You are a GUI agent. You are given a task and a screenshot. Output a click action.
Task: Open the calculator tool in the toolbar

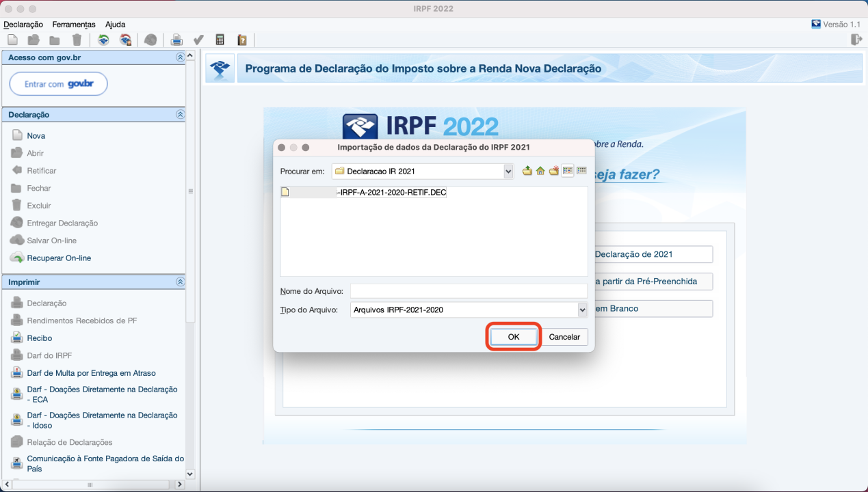pos(220,40)
